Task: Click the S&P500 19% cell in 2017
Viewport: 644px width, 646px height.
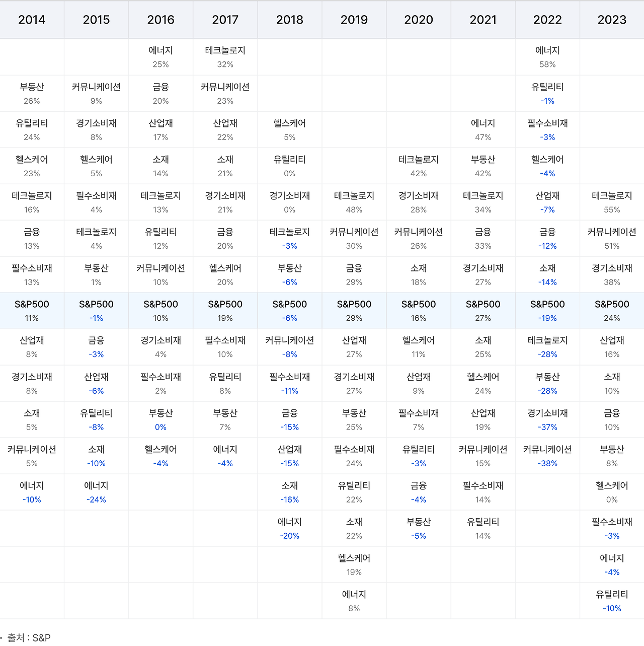Action: click(x=225, y=311)
